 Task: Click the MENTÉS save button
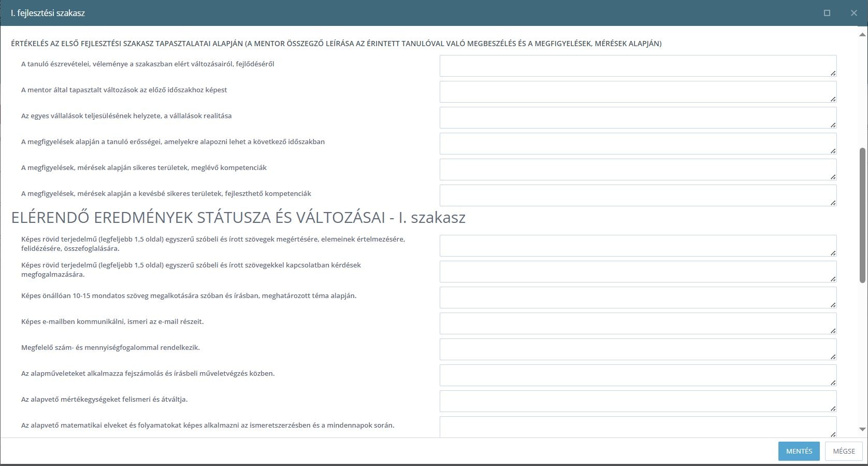(799, 451)
